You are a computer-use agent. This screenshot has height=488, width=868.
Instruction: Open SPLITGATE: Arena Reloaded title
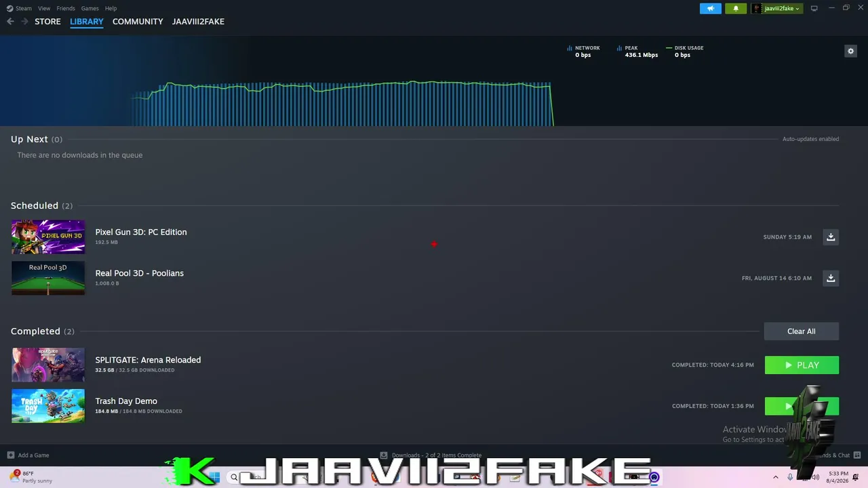148,360
